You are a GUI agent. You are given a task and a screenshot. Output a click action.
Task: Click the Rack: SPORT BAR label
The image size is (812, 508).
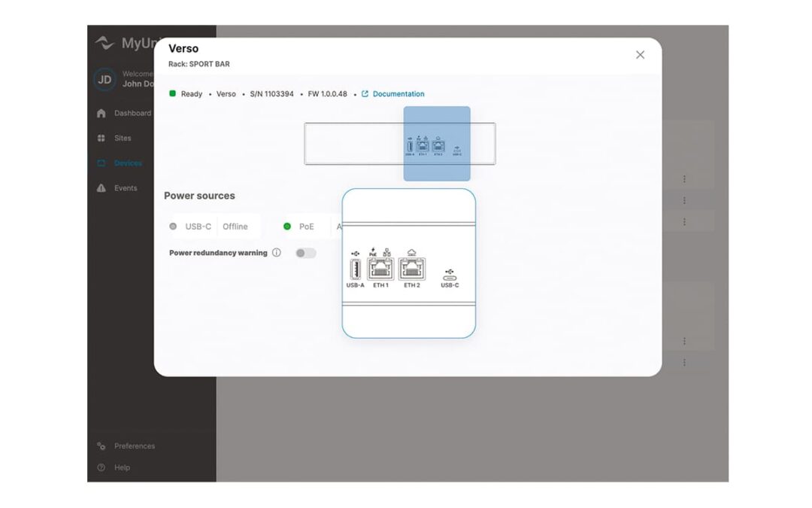click(x=198, y=64)
